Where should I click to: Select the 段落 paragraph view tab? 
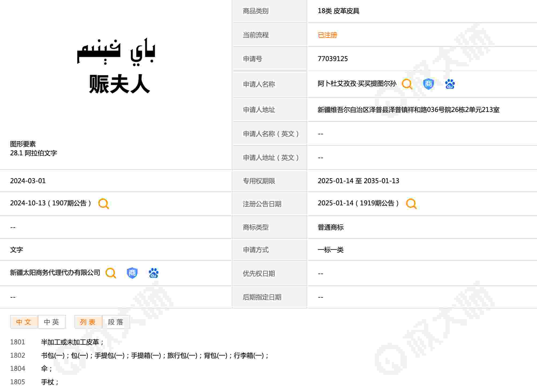coord(116,322)
